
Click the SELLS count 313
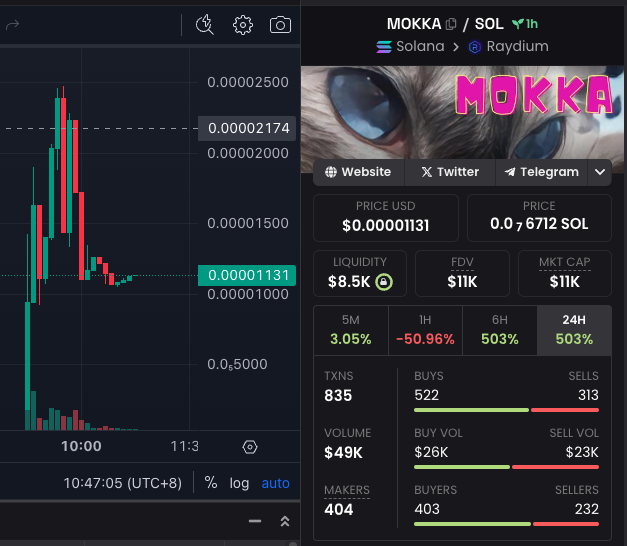(x=588, y=395)
